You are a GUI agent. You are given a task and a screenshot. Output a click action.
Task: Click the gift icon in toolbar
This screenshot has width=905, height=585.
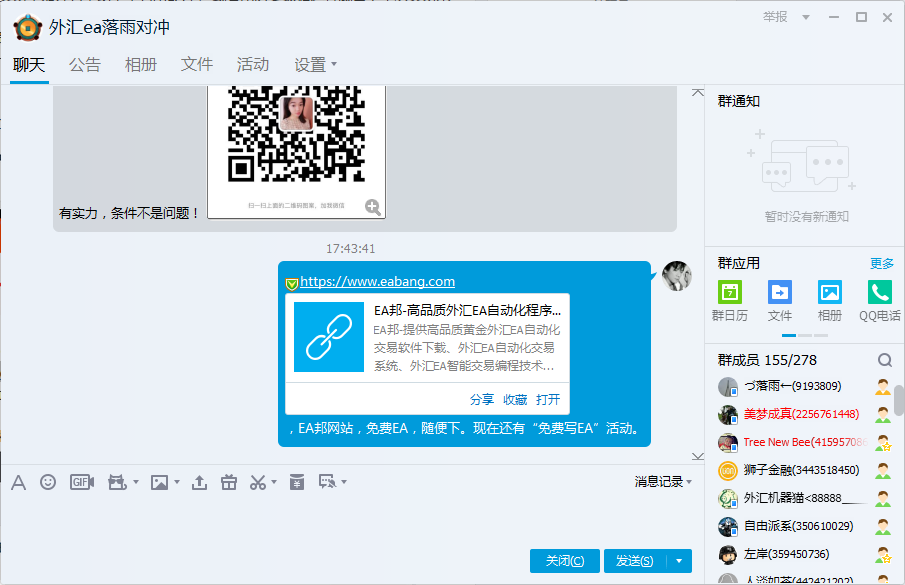tap(229, 482)
